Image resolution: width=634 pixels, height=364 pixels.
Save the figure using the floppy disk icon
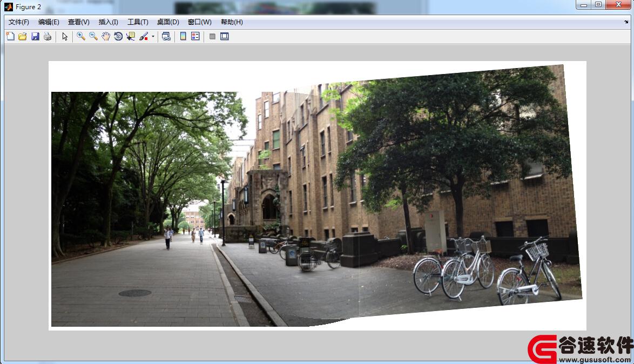[x=35, y=36]
